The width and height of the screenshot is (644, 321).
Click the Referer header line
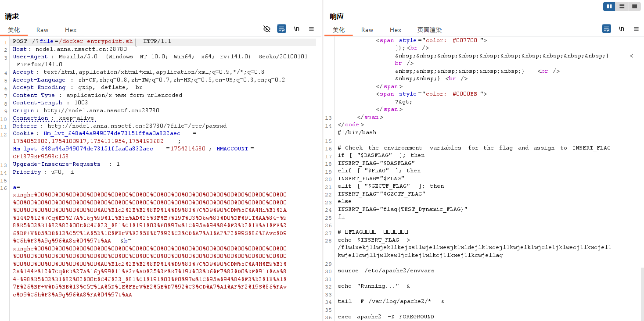tap(120, 126)
